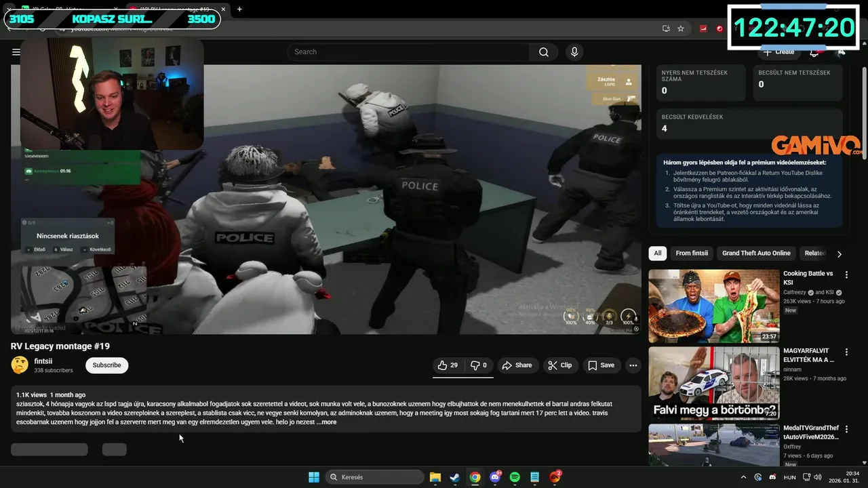Click Nyers nem tetszések száma card
This screenshot has width=868, height=488.
pyautogui.click(x=701, y=83)
